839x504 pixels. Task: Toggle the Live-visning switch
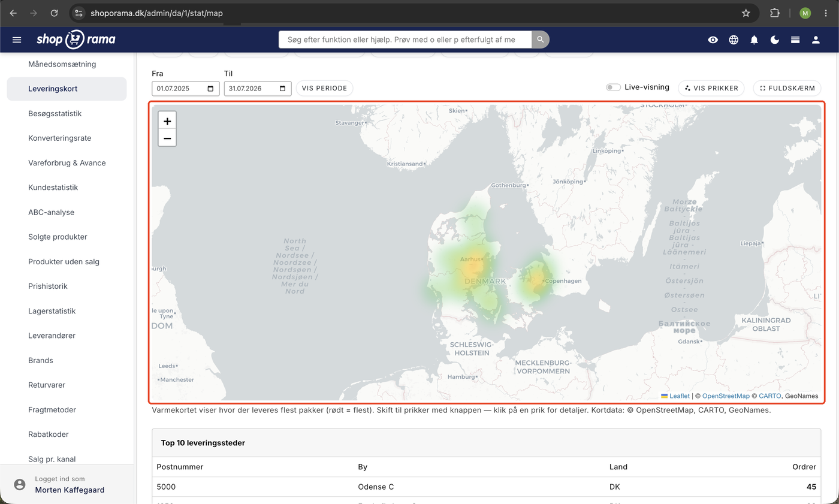coord(613,87)
